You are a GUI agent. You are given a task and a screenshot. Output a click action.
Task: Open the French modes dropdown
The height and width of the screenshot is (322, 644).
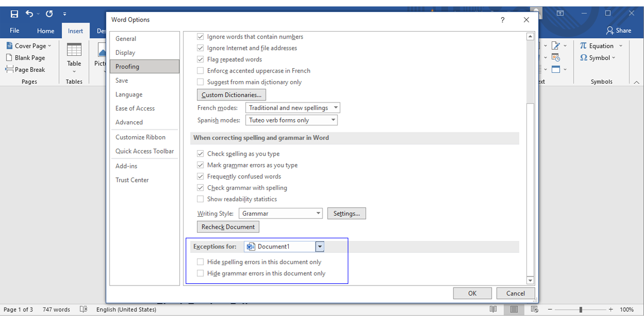(x=292, y=108)
